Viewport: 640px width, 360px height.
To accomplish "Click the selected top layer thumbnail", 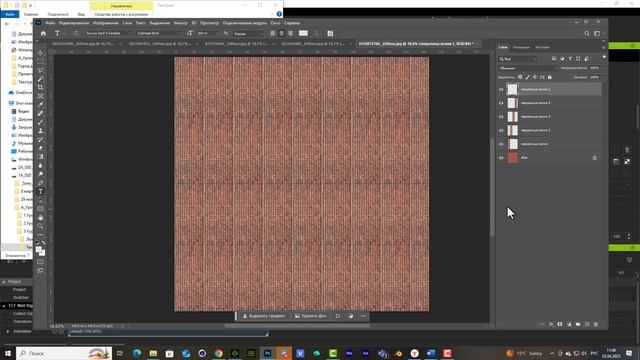I will (512, 89).
